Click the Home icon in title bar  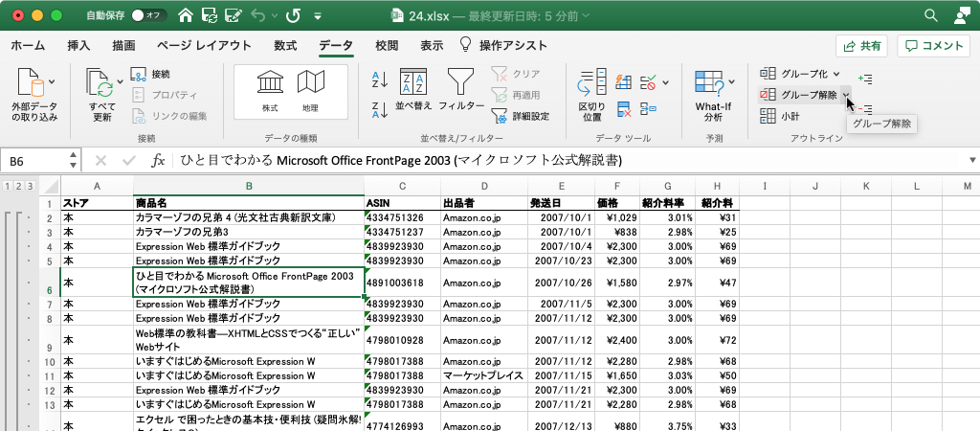186,15
